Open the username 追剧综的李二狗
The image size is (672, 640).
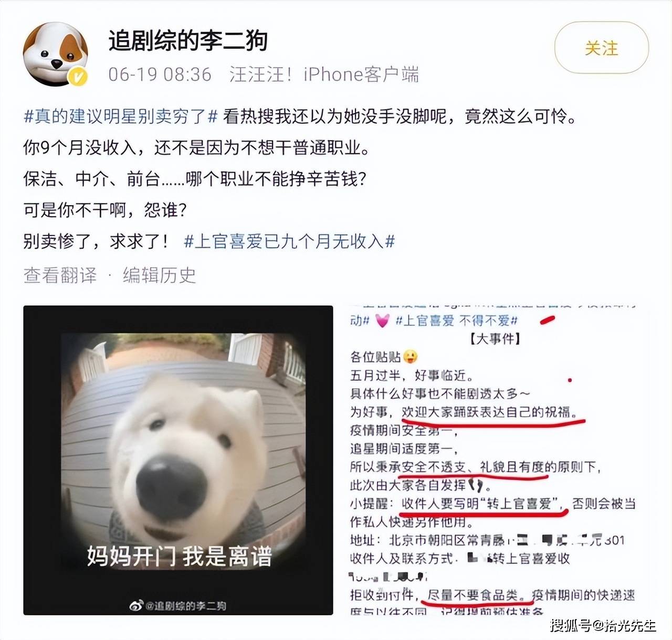tap(188, 40)
